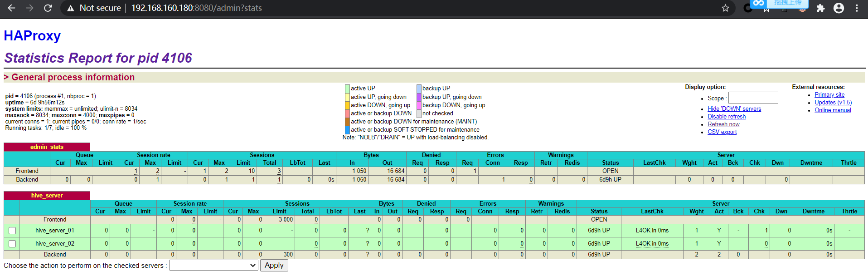Click the admin_stats proxy title
868x276 pixels.
point(47,147)
